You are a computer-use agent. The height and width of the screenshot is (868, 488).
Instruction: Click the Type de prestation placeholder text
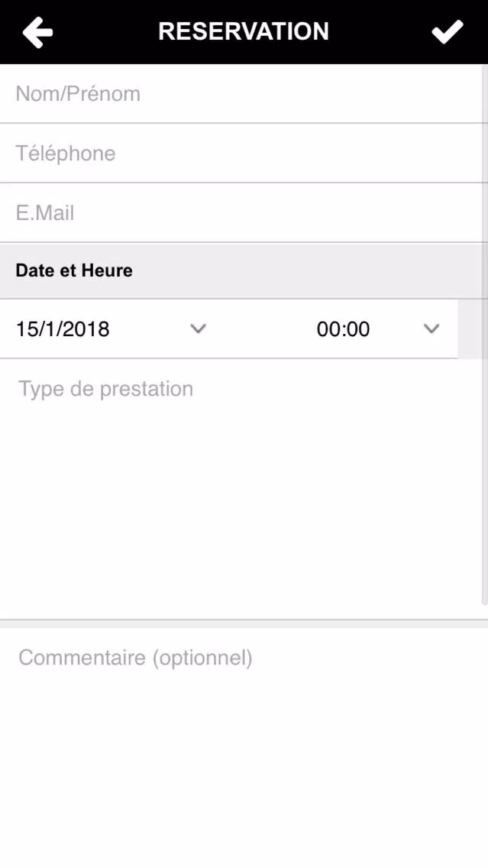coord(106,389)
